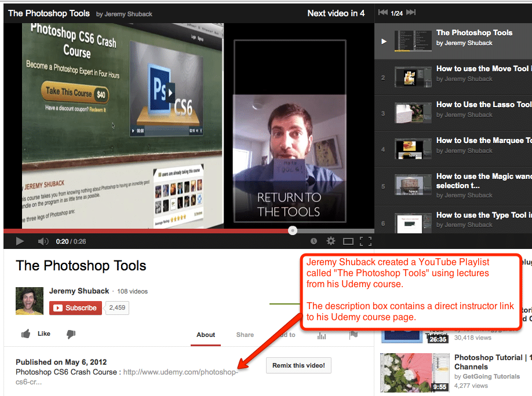Screen dimensions: 532x396
Task: Click Jeremy Shuback's channel avatar
Action: [30, 301]
